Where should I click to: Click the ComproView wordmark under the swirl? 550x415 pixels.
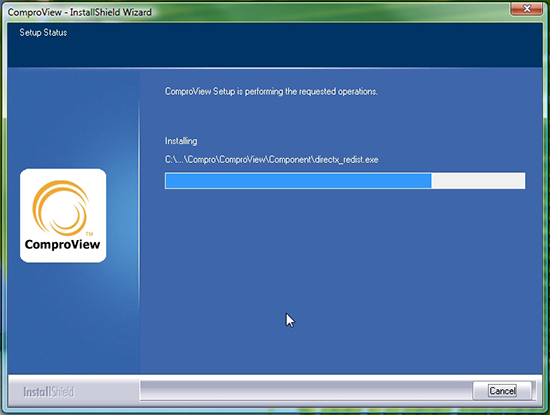click(62, 245)
